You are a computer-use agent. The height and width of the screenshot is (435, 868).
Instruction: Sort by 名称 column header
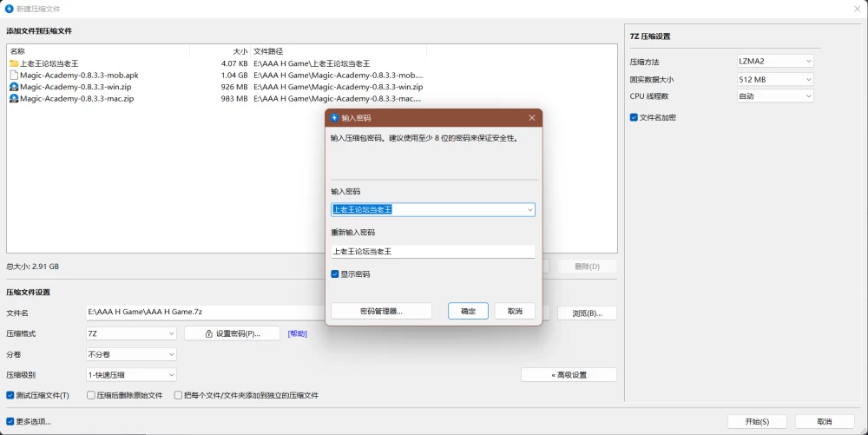click(x=99, y=51)
